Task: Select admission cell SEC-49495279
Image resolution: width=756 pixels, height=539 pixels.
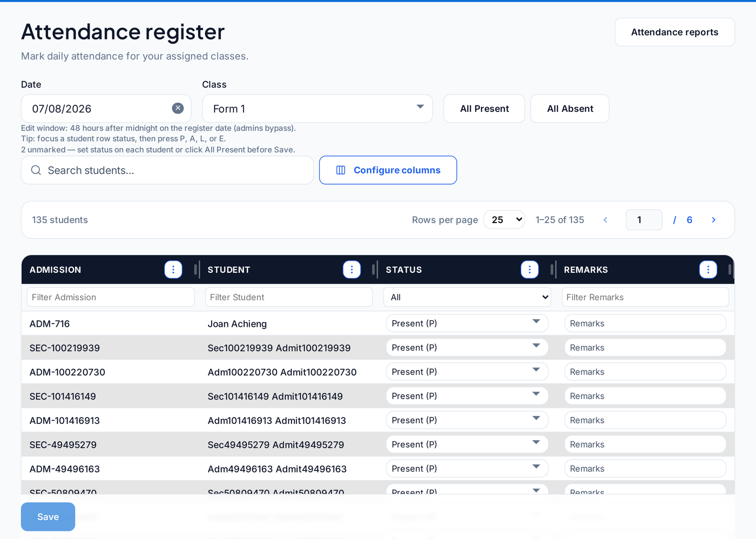Action: [x=63, y=444]
